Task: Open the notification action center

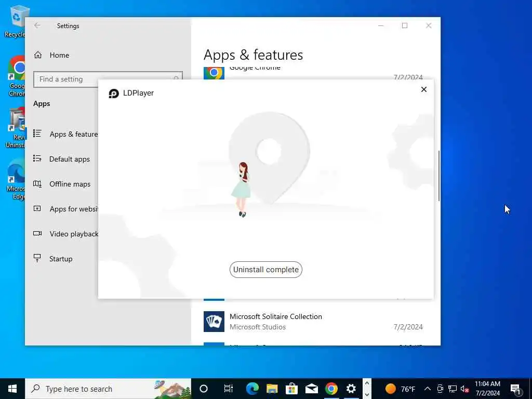Action: tap(515, 389)
